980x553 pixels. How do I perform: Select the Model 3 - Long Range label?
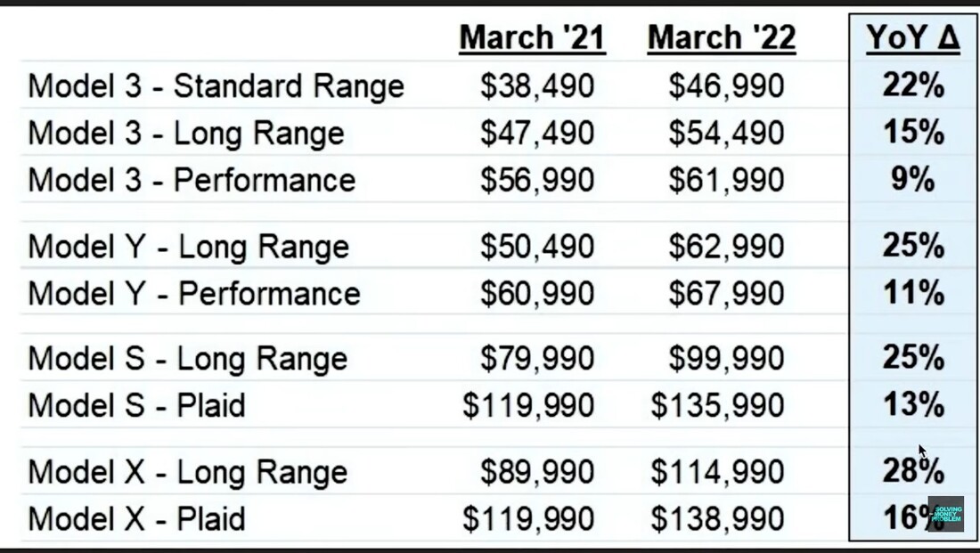[x=186, y=134]
